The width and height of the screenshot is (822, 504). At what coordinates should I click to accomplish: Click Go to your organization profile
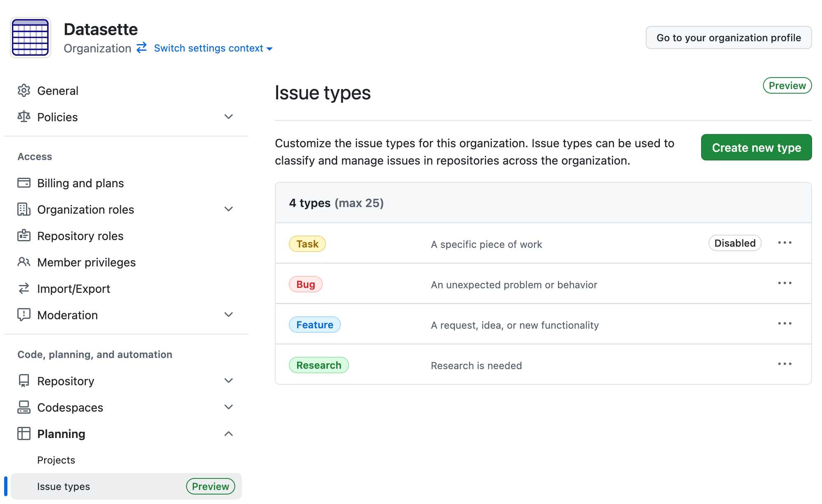pyautogui.click(x=729, y=38)
